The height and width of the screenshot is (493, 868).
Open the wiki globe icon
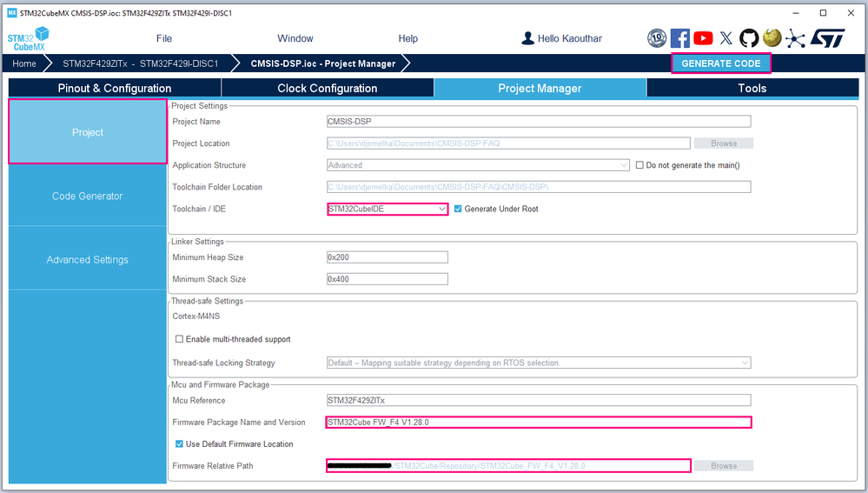(x=772, y=37)
